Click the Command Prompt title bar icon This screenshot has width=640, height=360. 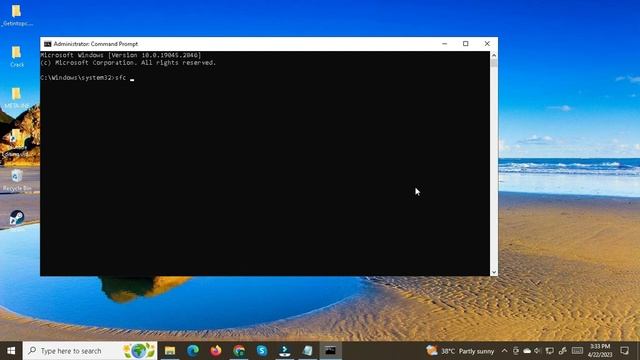pyautogui.click(x=47, y=44)
